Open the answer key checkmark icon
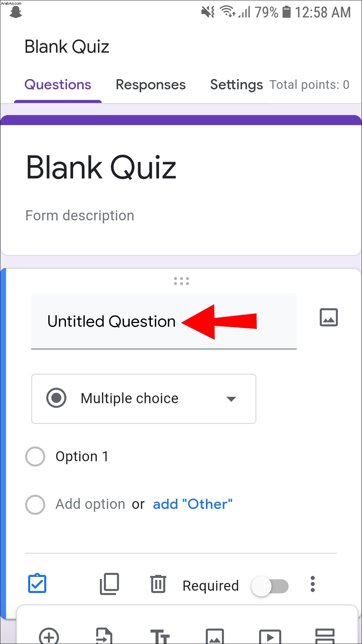 tap(37, 584)
